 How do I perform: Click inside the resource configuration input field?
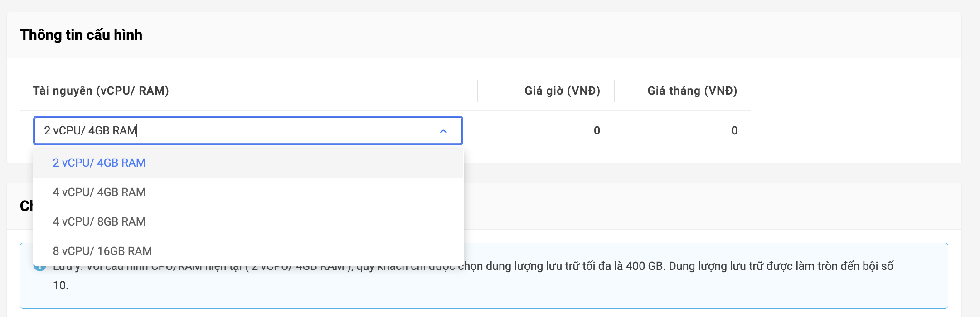click(x=236, y=131)
